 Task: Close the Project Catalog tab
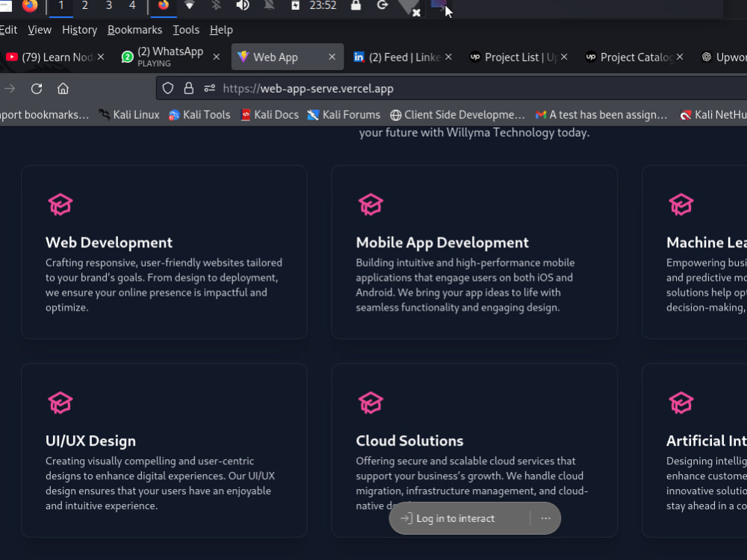(x=680, y=57)
